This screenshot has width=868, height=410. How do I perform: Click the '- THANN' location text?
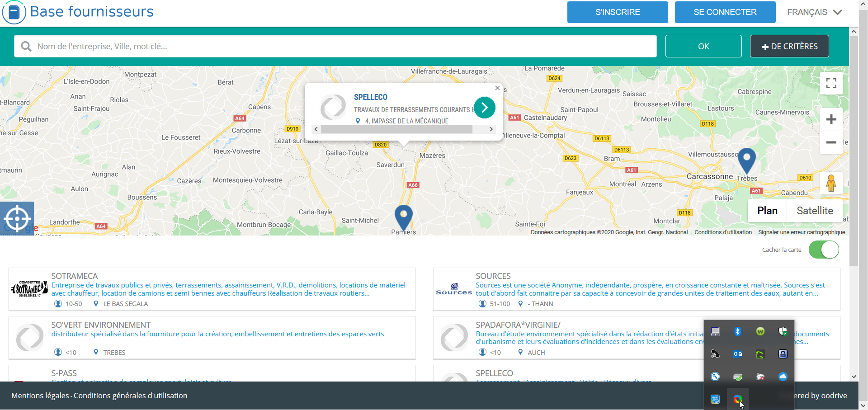[541, 304]
